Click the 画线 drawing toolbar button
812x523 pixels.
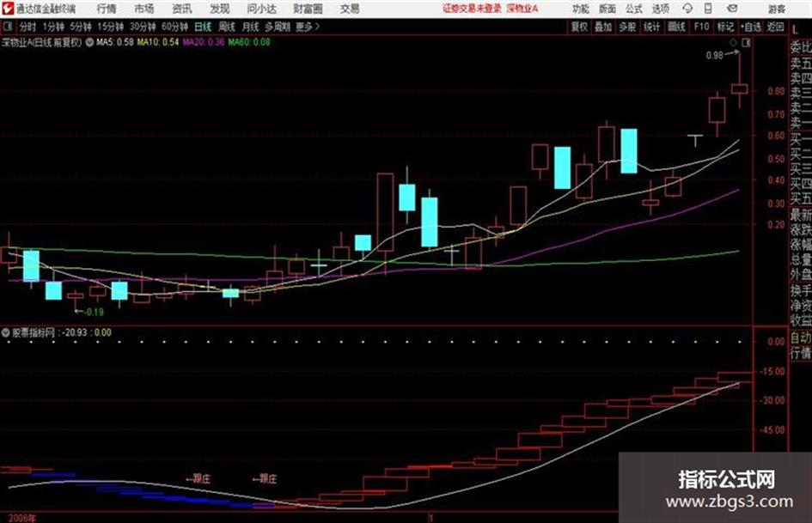[676, 27]
